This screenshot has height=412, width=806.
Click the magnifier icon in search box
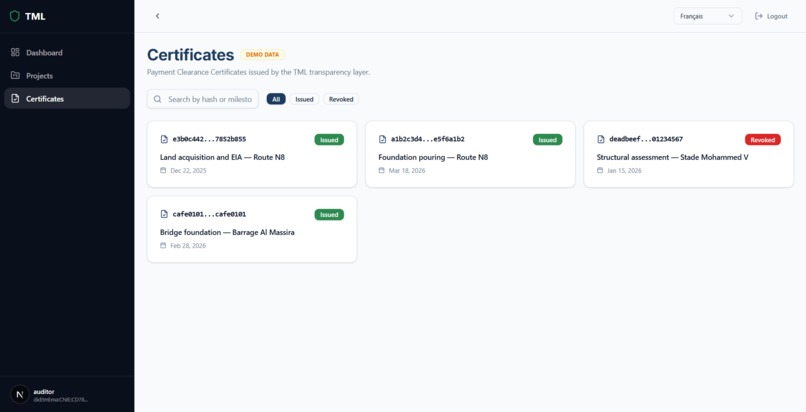click(x=158, y=99)
